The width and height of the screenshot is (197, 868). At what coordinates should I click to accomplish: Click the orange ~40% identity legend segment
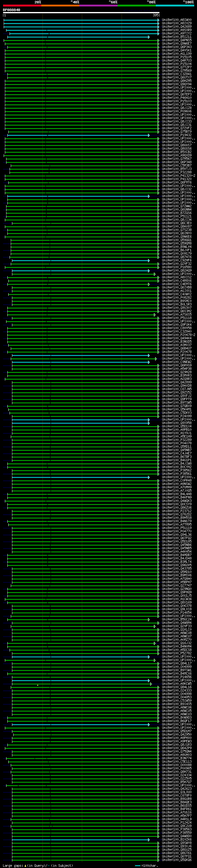[60, 6]
